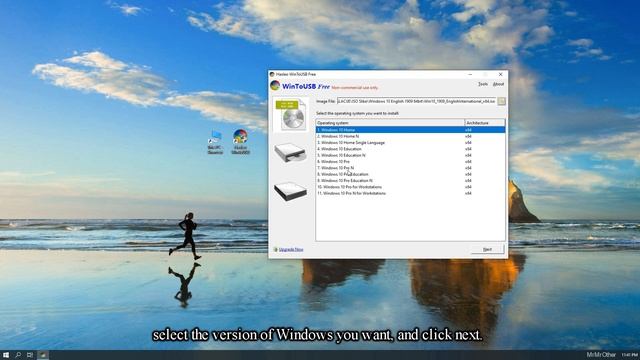This screenshot has height=360, width=640.
Task: Select 11. Windows 10 Pro N for Workstations
Action: click(410, 193)
